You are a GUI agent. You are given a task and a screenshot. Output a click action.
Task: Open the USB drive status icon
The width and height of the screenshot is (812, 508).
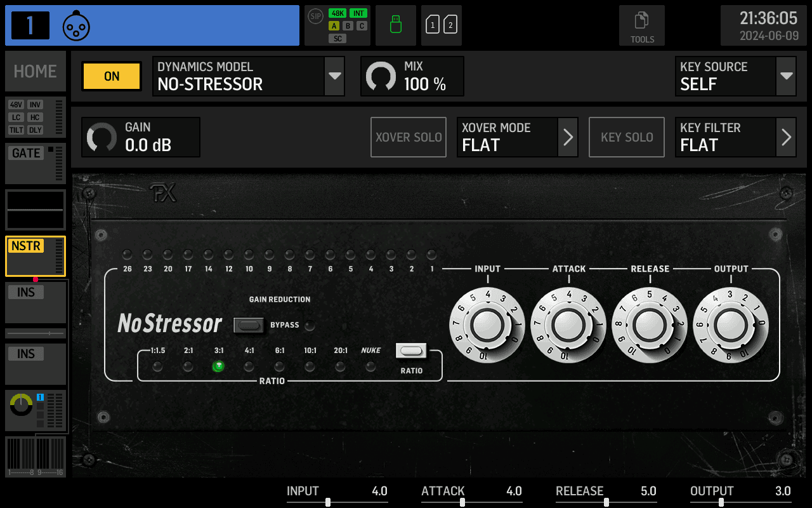(x=396, y=25)
